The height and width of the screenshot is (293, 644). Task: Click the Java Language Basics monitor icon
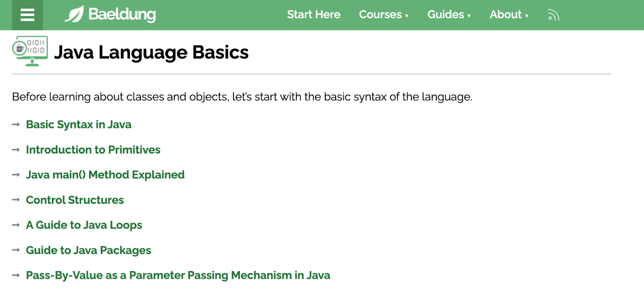(30, 51)
